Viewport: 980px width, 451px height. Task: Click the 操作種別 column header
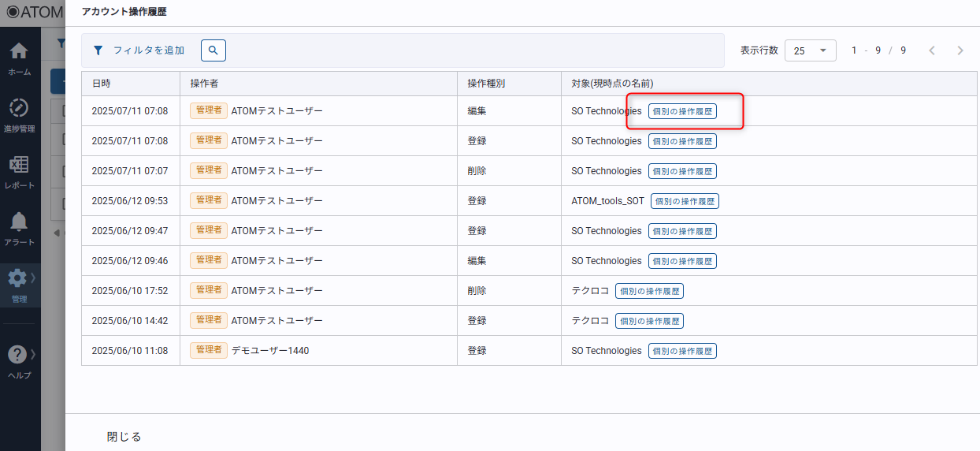point(485,84)
